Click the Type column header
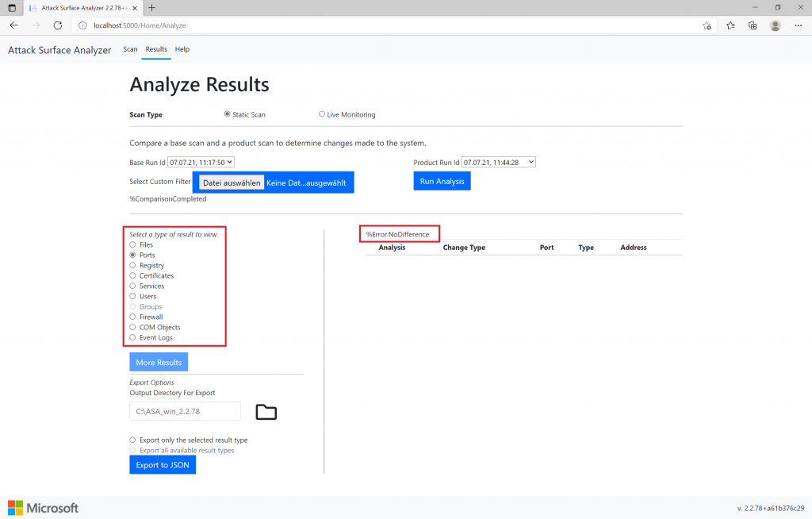The image size is (812, 519). [x=586, y=248]
